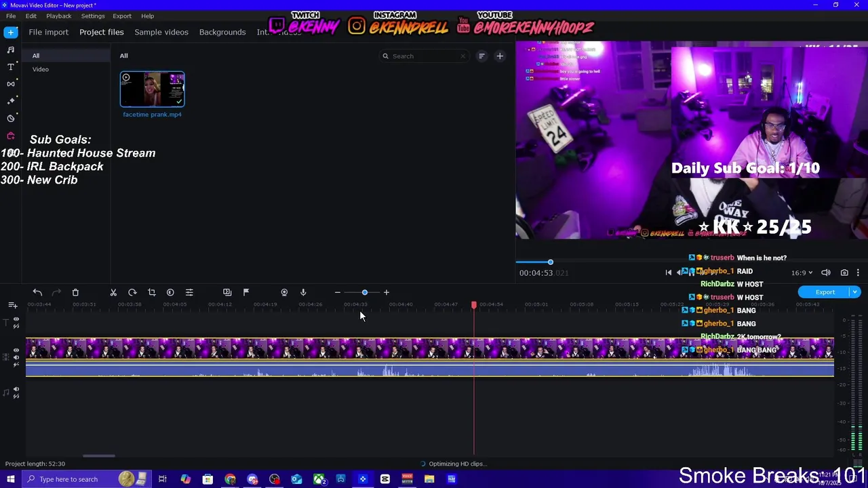Click the Undo arrow in timeline toolbar
The width and height of the screenshot is (868, 488).
(37, 292)
